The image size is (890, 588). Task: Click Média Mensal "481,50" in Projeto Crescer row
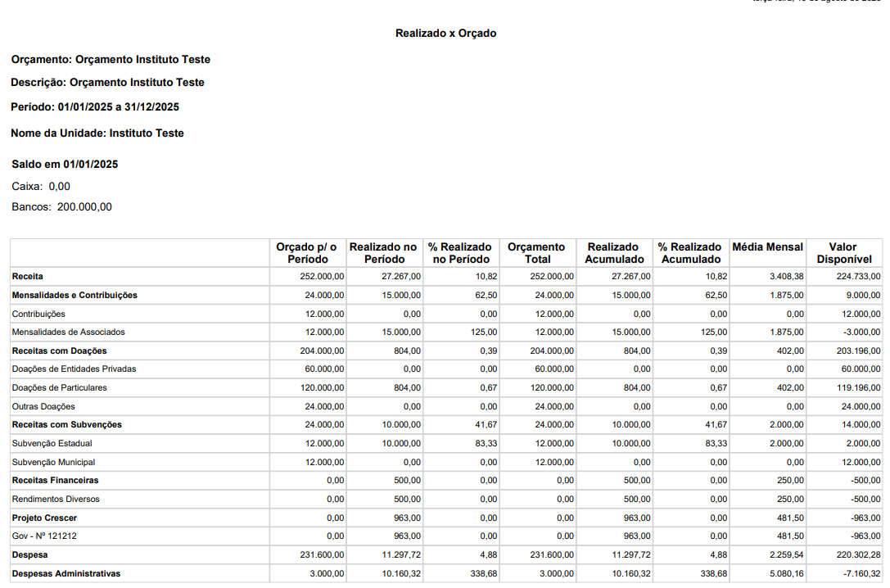pos(790,518)
